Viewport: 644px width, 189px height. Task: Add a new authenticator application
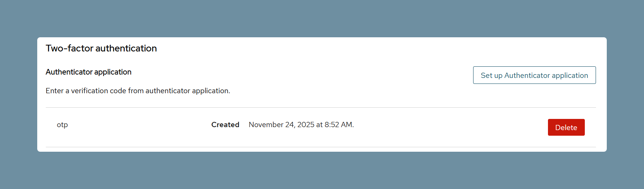pos(534,75)
